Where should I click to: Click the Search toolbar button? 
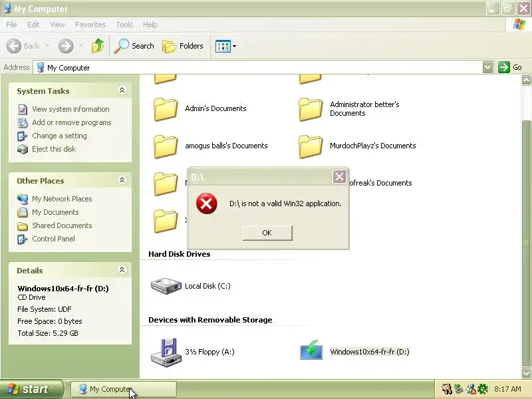pos(134,46)
